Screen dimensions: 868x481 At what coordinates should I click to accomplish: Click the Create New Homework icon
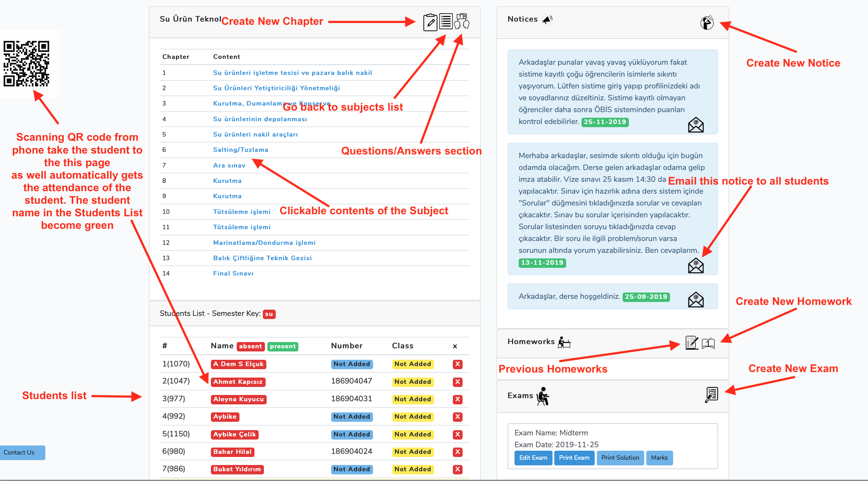coord(692,343)
